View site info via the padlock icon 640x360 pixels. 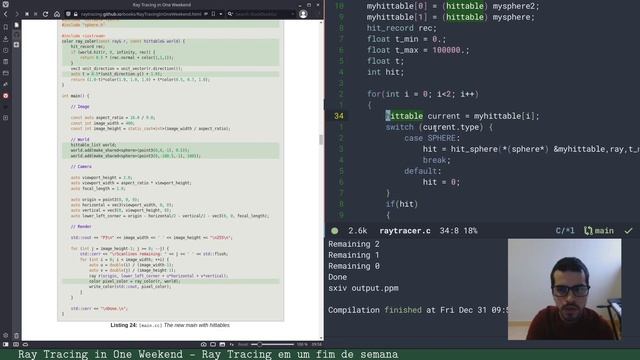[76, 14]
